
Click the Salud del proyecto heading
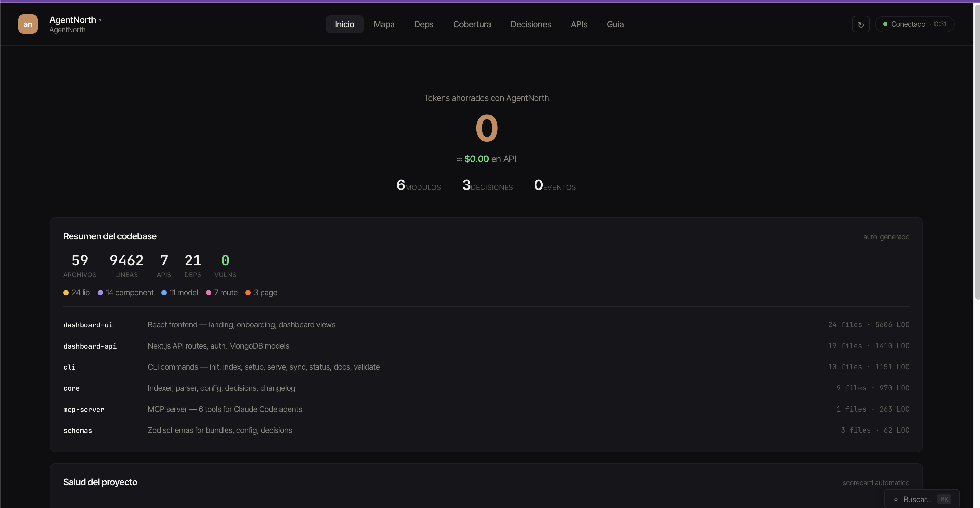tap(100, 483)
